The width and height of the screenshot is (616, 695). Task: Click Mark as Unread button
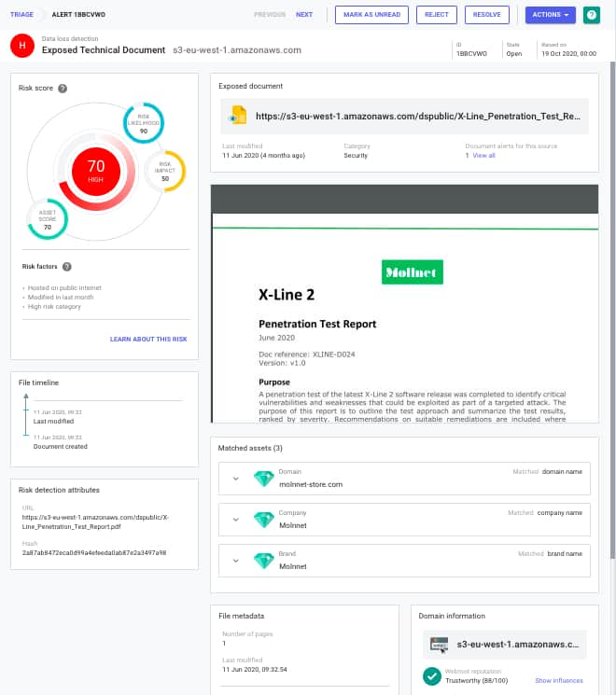pos(371,15)
